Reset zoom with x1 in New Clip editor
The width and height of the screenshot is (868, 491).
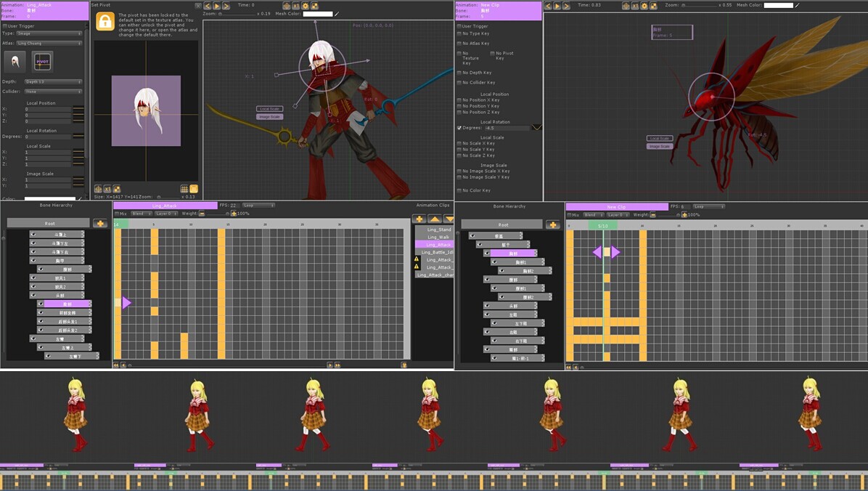click(635, 6)
